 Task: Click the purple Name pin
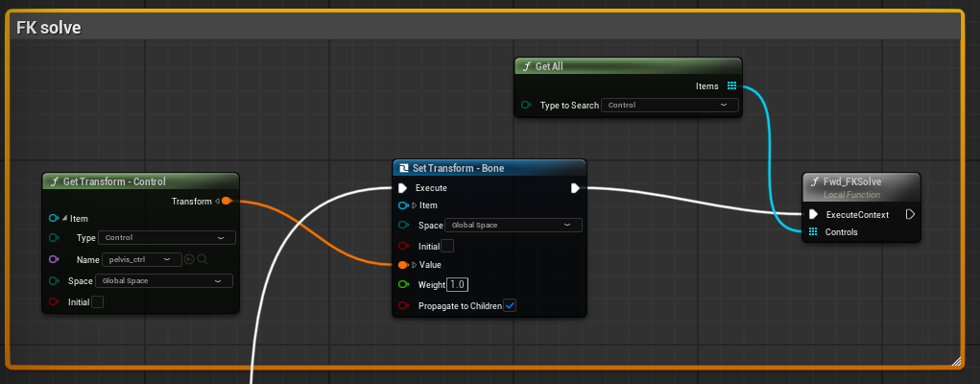[54, 259]
